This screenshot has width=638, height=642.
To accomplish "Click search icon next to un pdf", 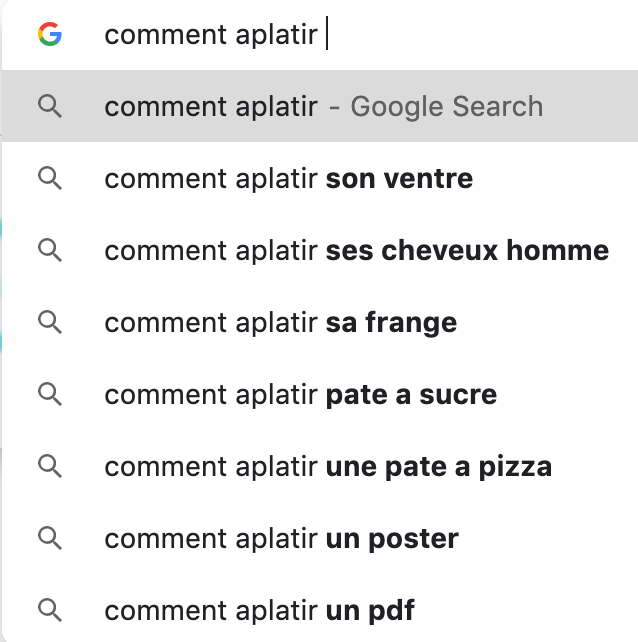I will [50, 609].
